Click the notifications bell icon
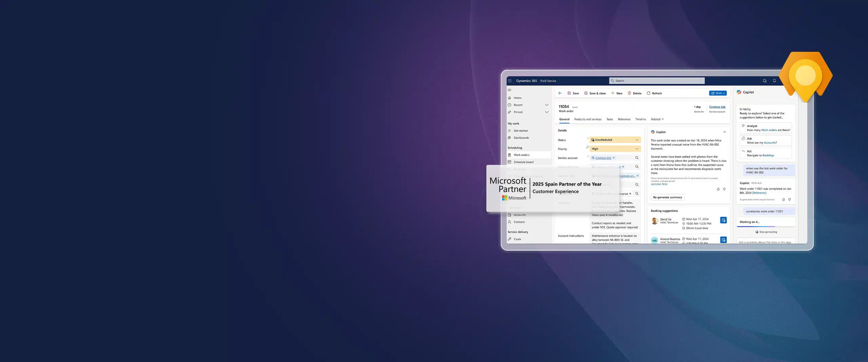The width and height of the screenshot is (868, 362). [x=774, y=81]
